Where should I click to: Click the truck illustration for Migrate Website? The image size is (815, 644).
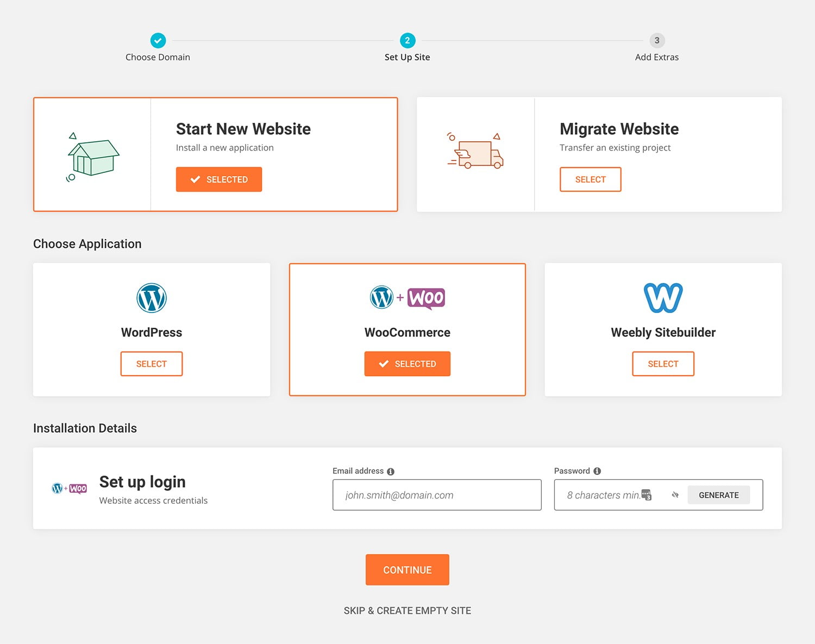coord(477,153)
